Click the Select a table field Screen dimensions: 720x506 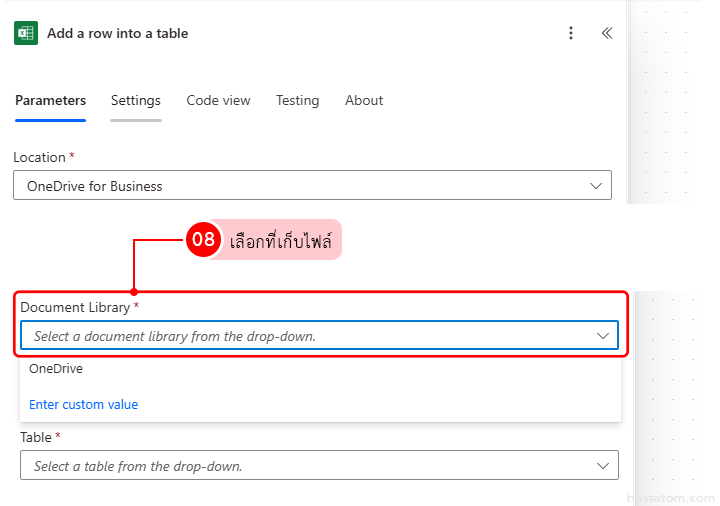pyautogui.click(x=300, y=465)
